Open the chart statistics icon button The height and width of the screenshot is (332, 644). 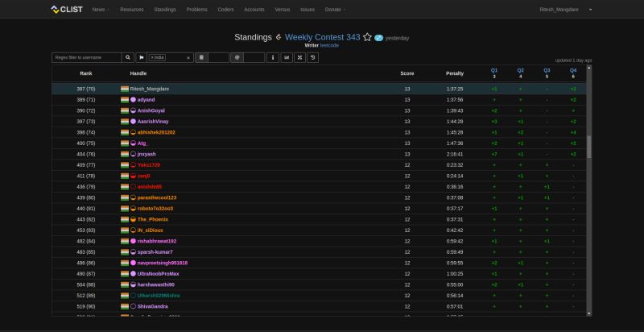(287, 58)
